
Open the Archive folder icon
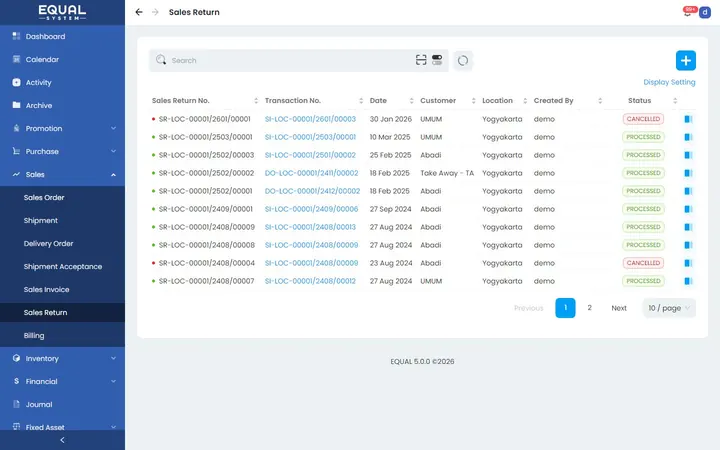pos(17,105)
